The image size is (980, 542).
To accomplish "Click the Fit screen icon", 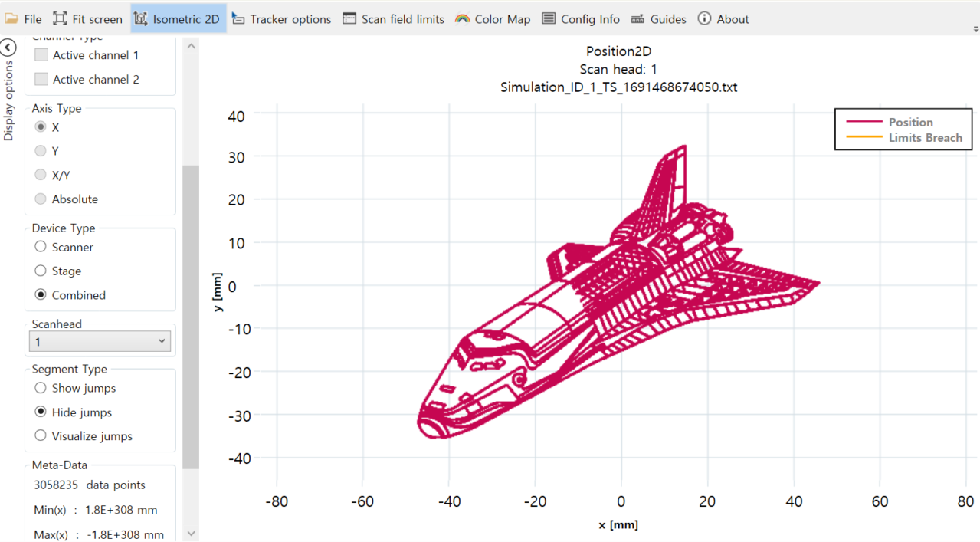I will coord(60,19).
